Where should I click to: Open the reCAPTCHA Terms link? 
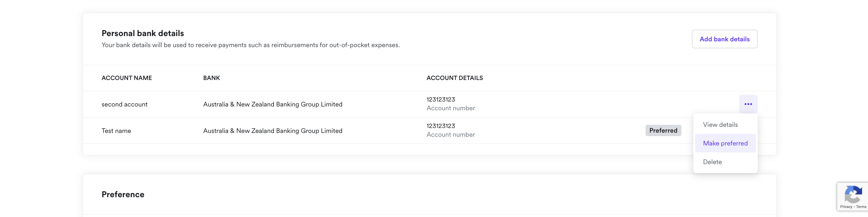point(861,207)
